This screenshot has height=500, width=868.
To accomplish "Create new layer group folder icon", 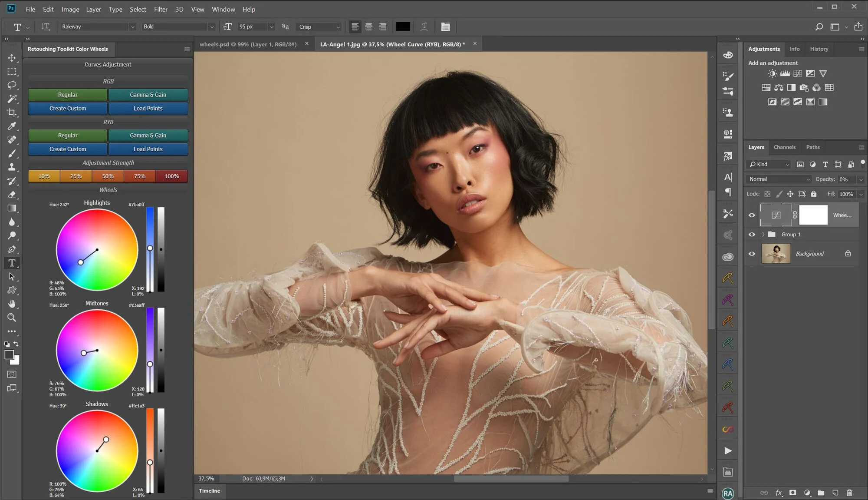I will point(821,493).
